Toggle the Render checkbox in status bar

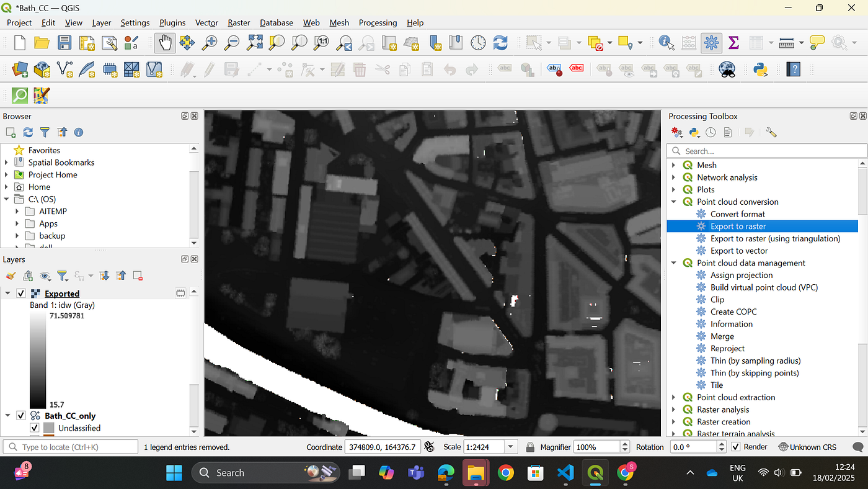point(736,447)
